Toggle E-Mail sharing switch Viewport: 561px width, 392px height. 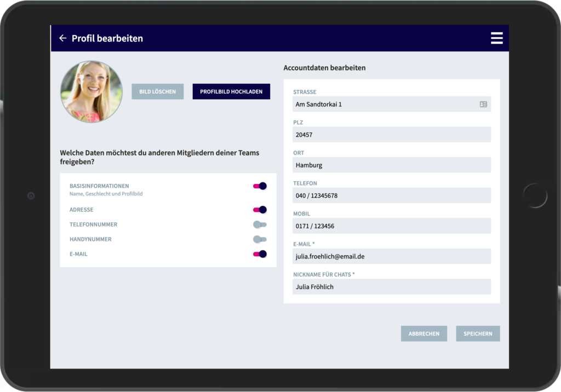tap(260, 254)
